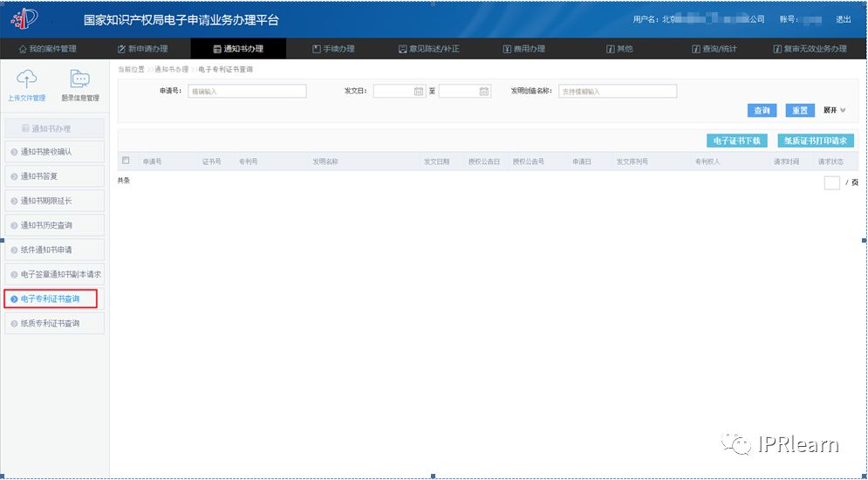
Task: Click the 申请号 column header
Action: (x=153, y=161)
